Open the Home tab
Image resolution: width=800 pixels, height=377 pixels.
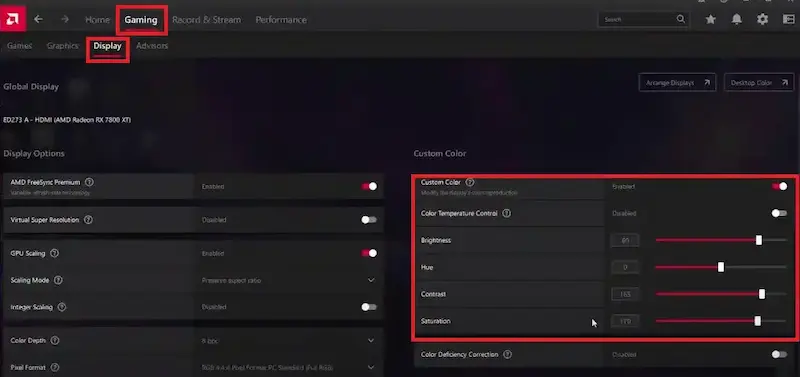(97, 20)
